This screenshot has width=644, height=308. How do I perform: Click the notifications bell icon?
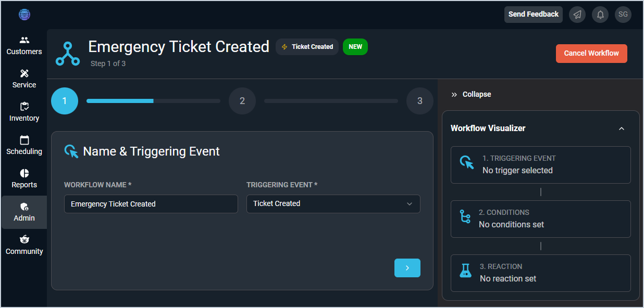[x=600, y=15]
